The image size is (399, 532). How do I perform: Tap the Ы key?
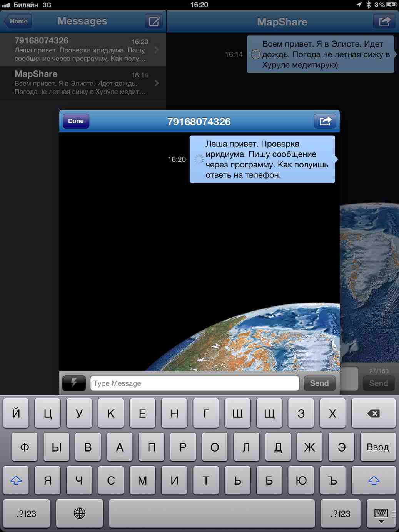click(57, 447)
